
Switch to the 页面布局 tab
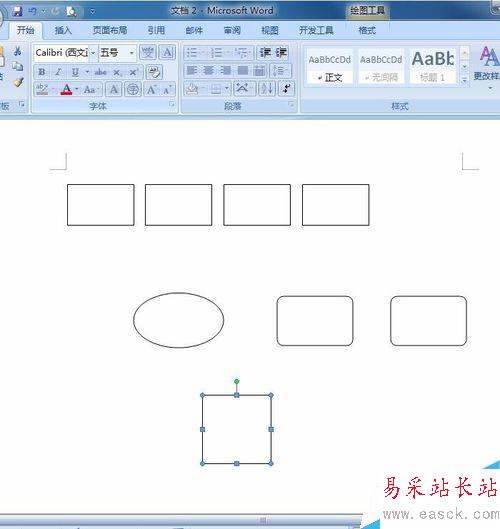pyautogui.click(x=110, y=30)
